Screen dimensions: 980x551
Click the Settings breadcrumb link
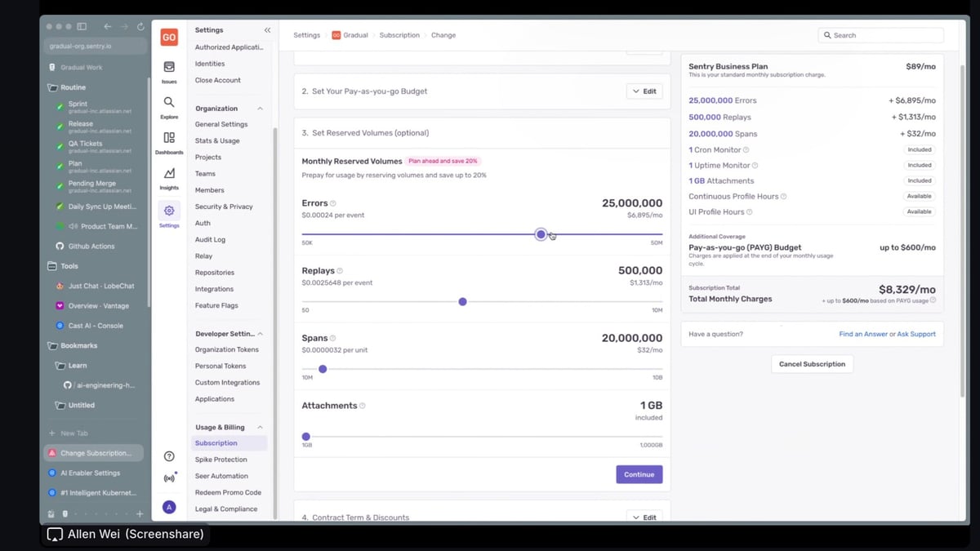point(307,35)
